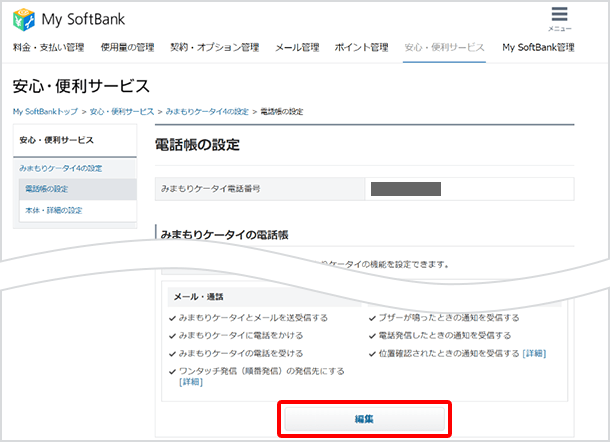Click the 電話帳の設定 page heading
Image resolution: width=610 pixels, height=442 pixels.
click(x=197, y=145)
